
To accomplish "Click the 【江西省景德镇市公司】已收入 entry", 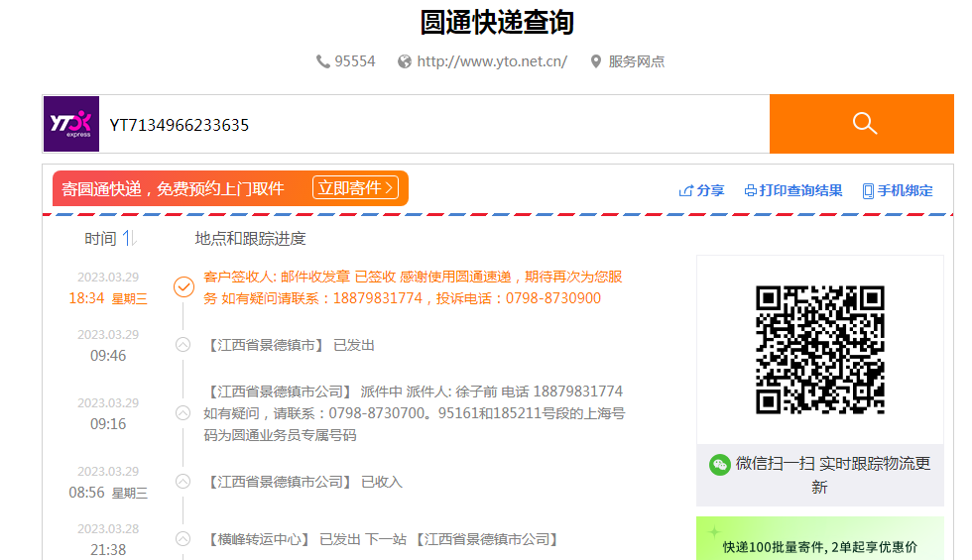I will pyautogui.click(x=304, y=482).
